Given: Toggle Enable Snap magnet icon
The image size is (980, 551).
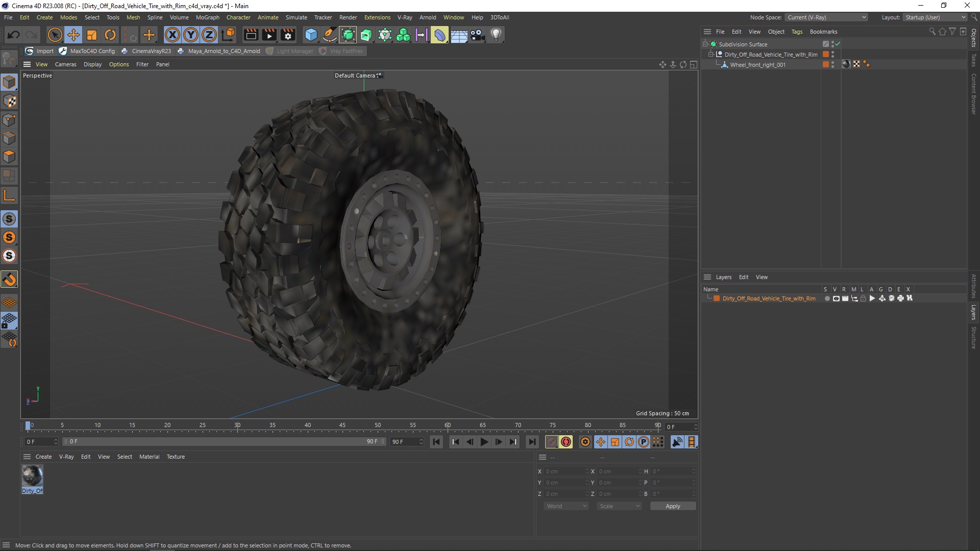Looking at the screenshot, I should [x=9, y=279].
